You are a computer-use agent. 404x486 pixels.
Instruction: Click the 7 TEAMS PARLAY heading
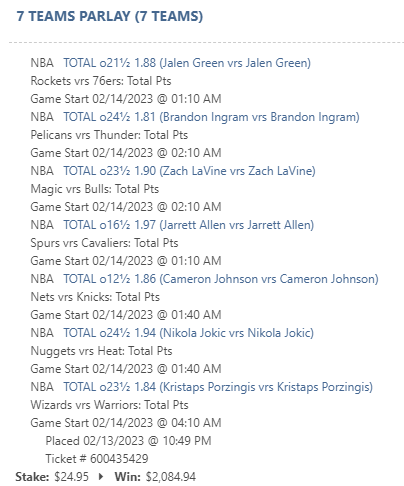point(110,16)
